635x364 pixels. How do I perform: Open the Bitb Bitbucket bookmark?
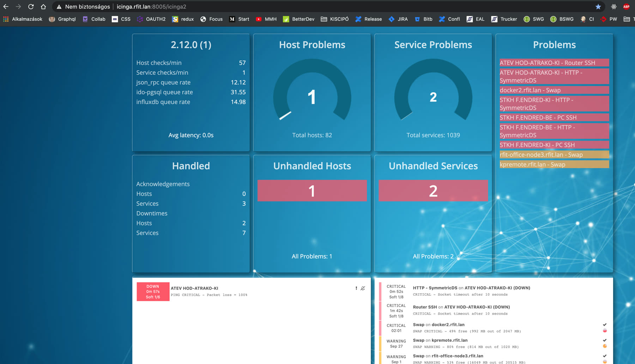(x=423, y=19)
